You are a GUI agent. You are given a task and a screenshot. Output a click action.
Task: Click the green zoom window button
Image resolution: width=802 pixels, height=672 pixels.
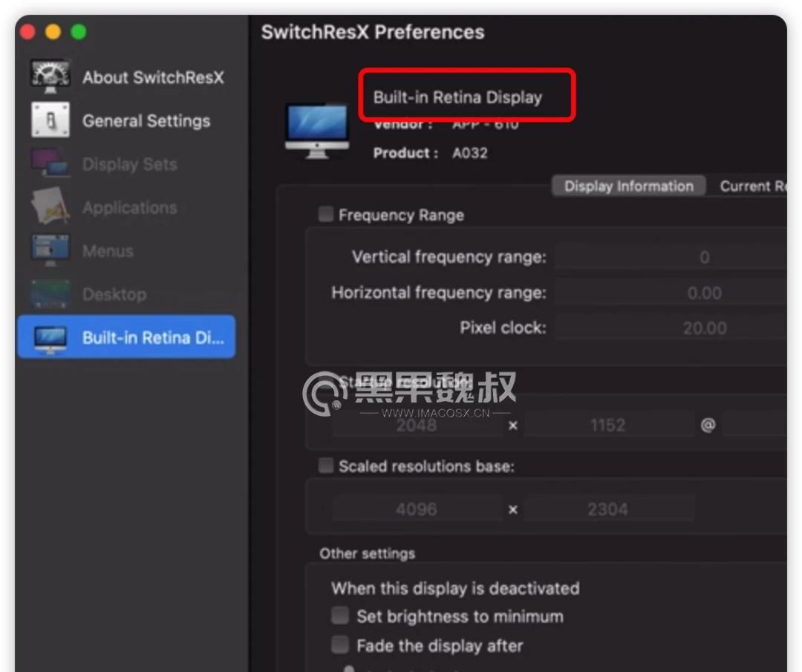coord(78,32)
